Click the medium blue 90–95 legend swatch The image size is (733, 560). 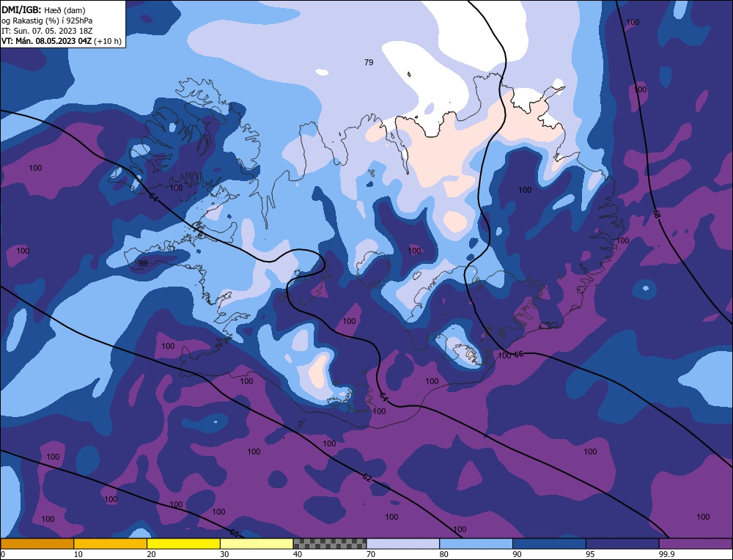click(x=549, y=544)
